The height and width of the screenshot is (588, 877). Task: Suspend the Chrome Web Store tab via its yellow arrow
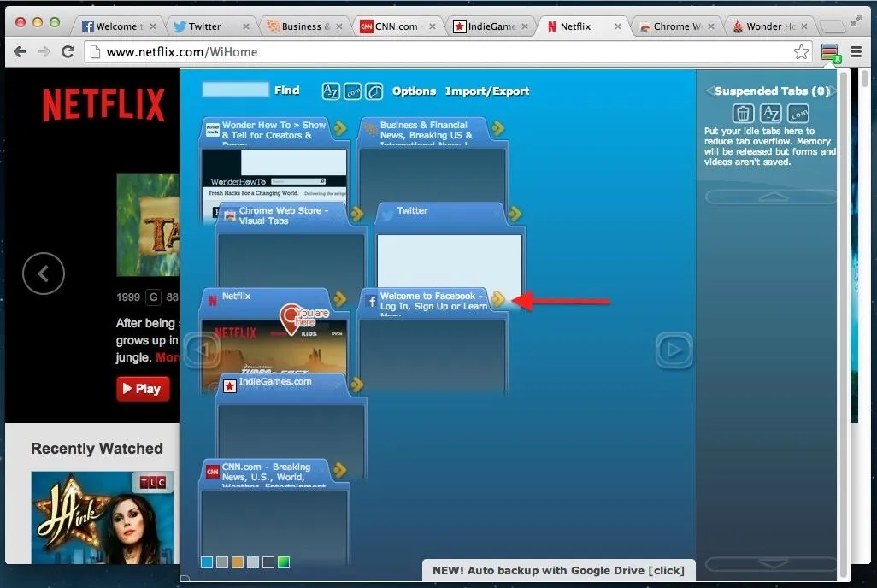pyautogui.click(x=356, y=213)
